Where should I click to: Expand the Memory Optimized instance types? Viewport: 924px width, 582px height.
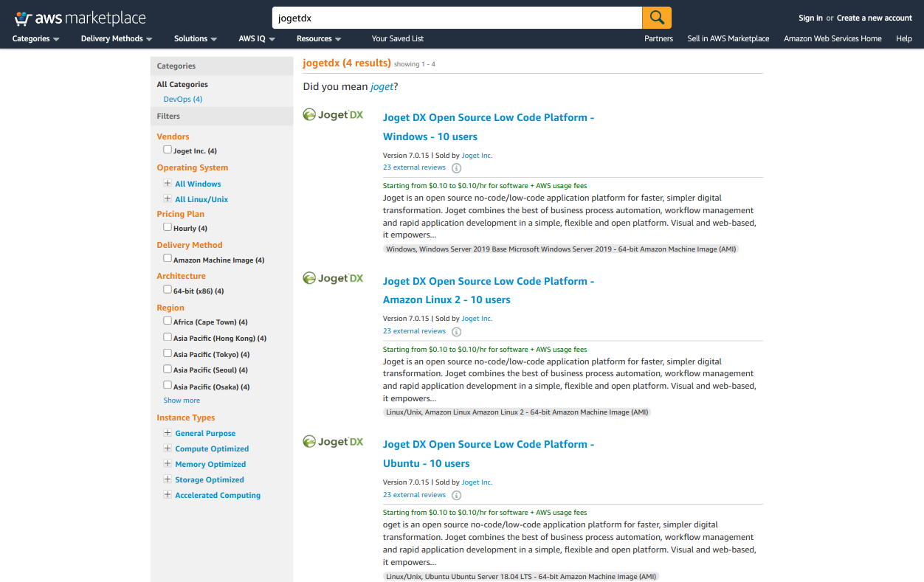168,464
